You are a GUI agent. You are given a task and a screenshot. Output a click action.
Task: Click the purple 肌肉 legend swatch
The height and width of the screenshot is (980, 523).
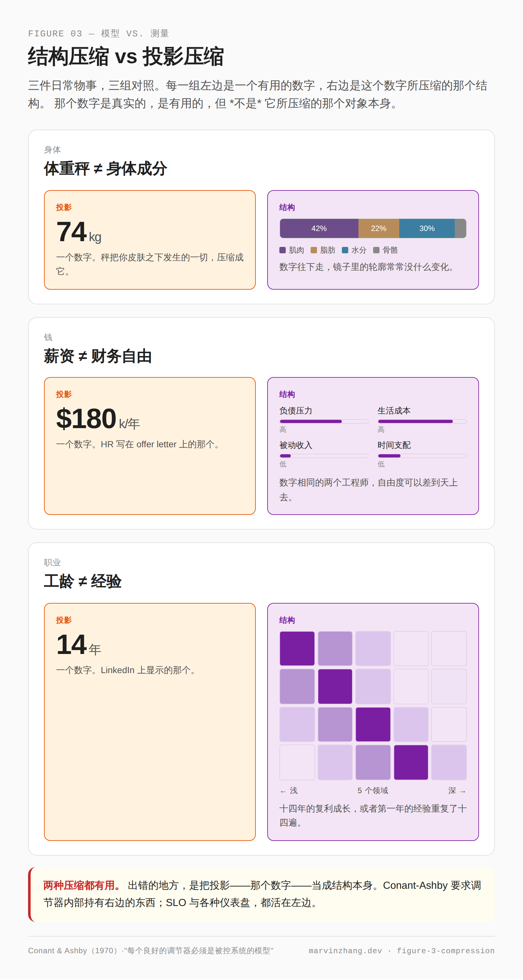coord(282,250)
